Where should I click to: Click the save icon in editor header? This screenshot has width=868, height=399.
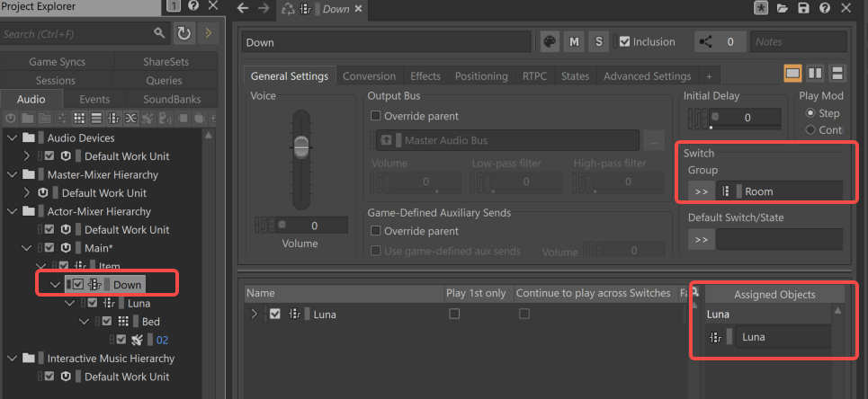point(801,8)
